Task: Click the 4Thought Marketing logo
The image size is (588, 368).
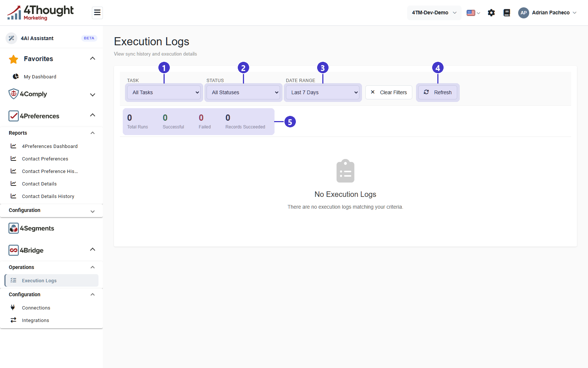Action: [40, 13]
